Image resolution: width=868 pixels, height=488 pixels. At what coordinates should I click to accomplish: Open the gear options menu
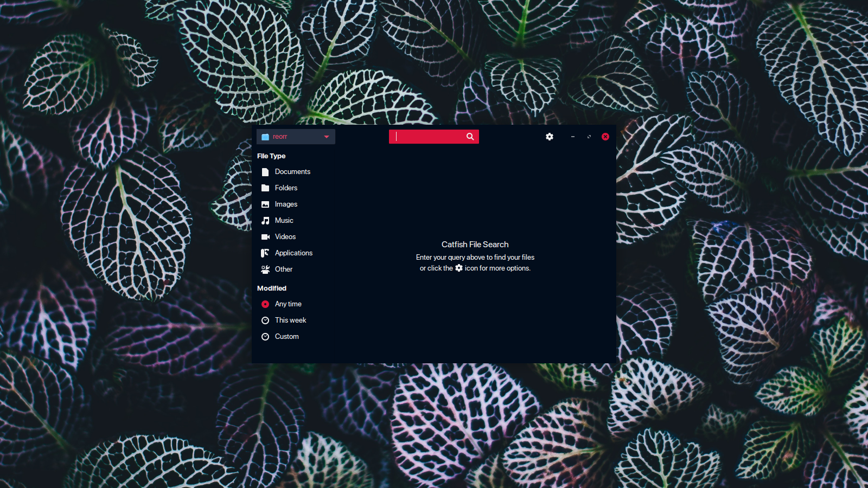pyautogui.click(x=550, y=137)
